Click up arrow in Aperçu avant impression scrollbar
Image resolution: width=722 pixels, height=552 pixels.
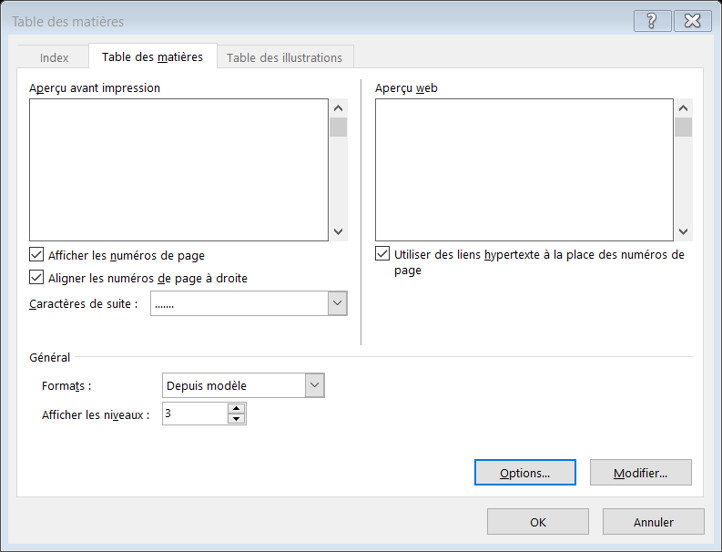click(x=338, y=108)
